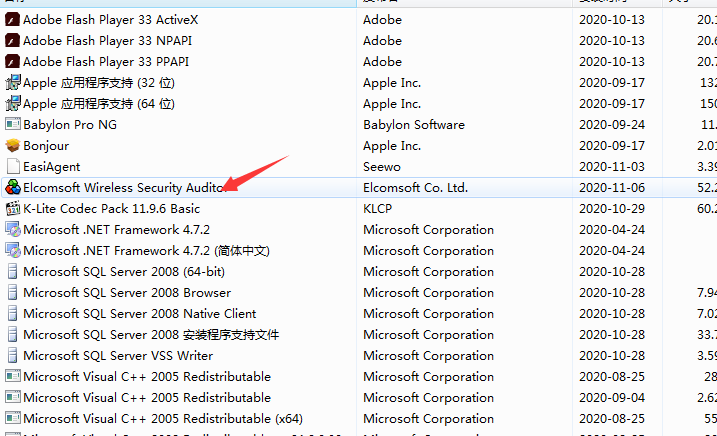The image size is (717, 436).
Task: Select the EasiAgent blank file icon
Action: 13,167
